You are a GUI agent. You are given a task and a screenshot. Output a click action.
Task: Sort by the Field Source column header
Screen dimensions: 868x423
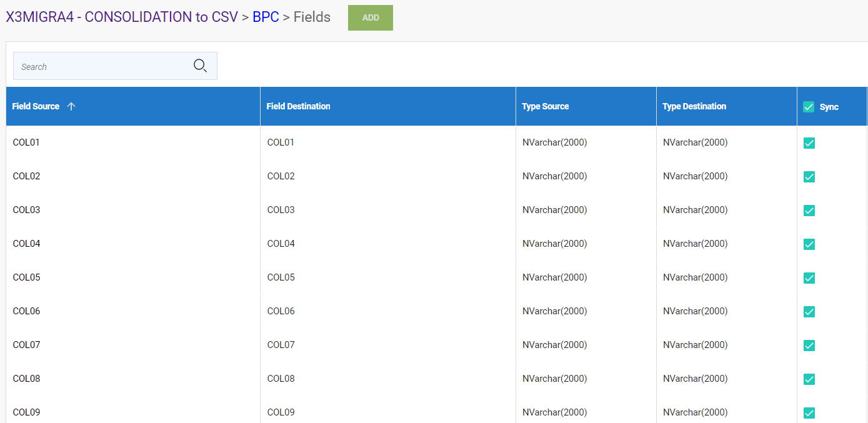coord(36,106)
